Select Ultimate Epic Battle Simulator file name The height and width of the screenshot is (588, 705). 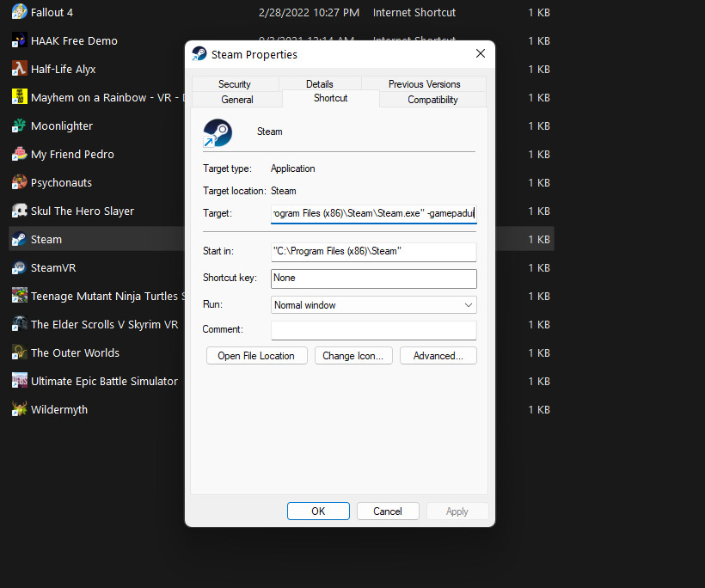click(104, 381)
